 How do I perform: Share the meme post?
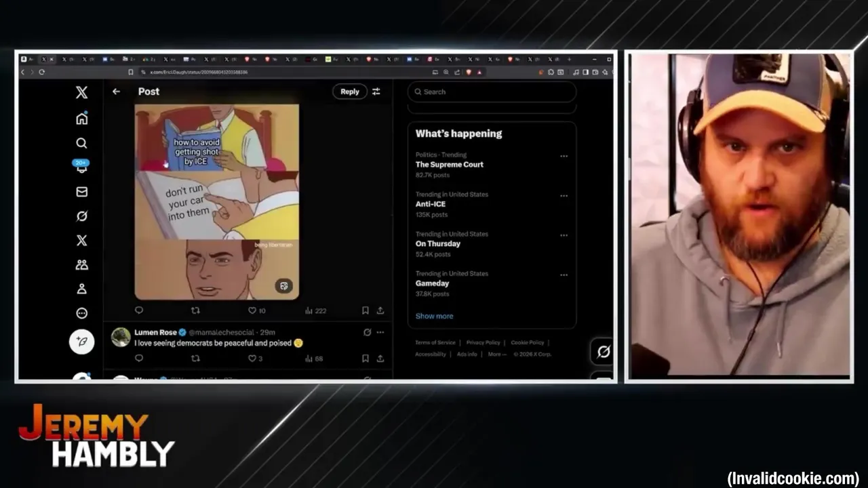pos(380,310)
